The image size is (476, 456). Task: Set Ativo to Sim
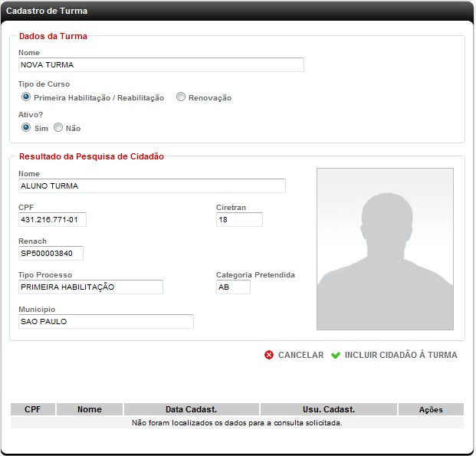[26, 128]
